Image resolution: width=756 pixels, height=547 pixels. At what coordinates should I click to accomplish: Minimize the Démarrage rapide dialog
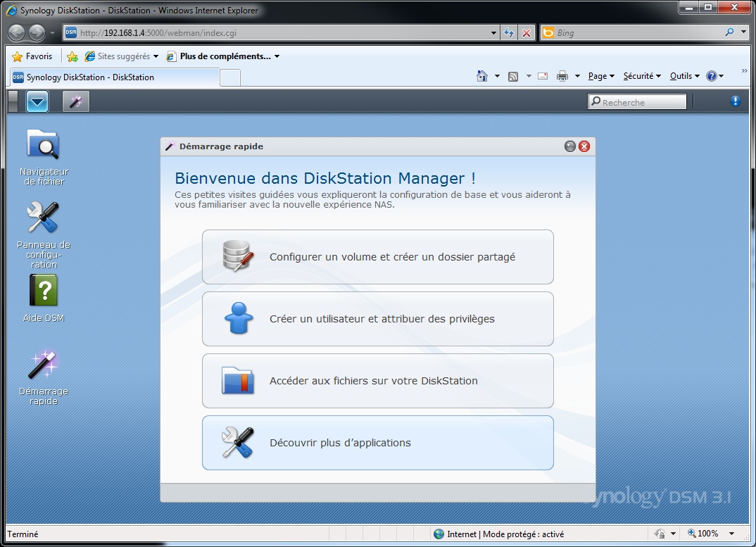coord(570,146)
